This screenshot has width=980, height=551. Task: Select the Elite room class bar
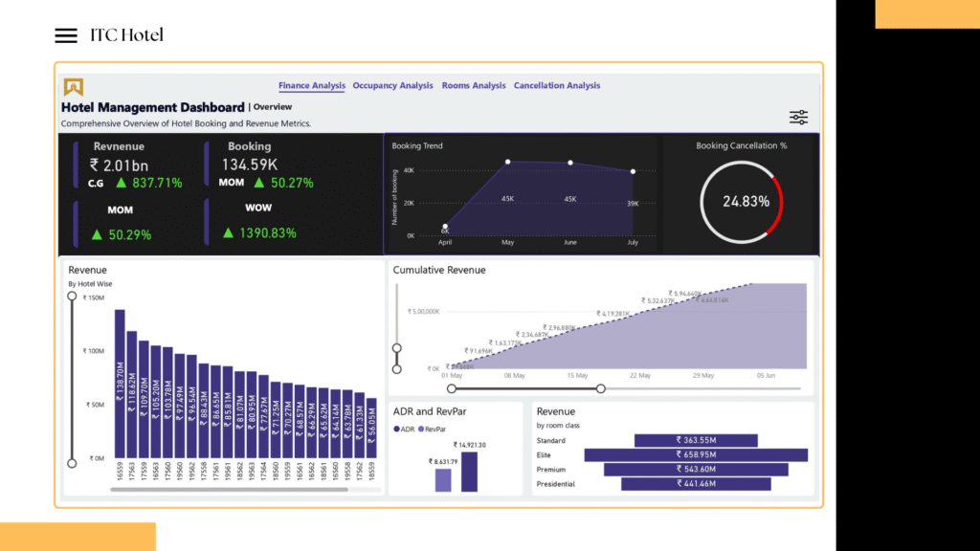tap(696, 455)
